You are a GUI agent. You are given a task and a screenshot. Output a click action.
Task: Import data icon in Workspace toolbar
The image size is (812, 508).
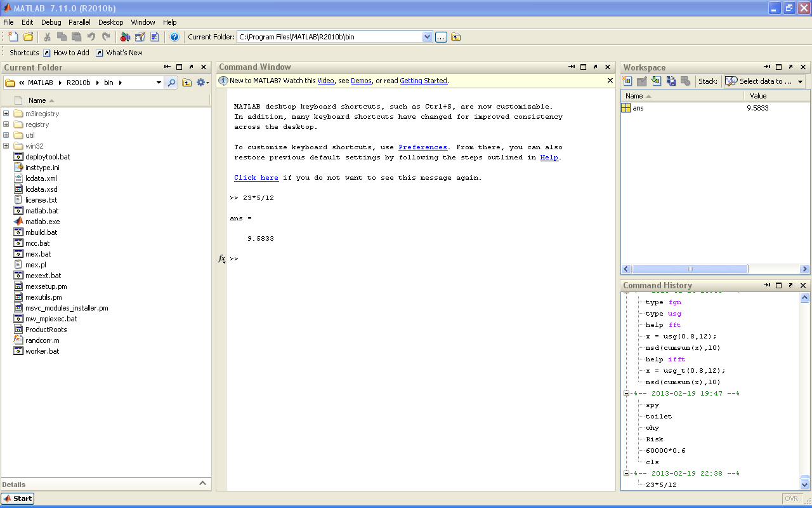pos(657,81)
